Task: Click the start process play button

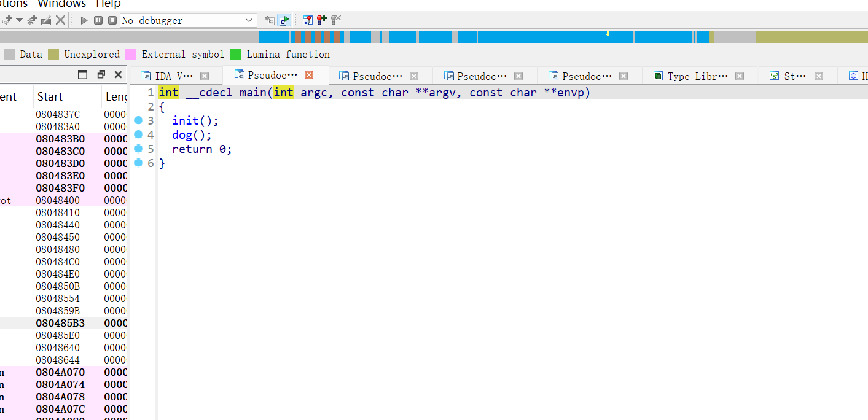Action: tap(84, 20)
